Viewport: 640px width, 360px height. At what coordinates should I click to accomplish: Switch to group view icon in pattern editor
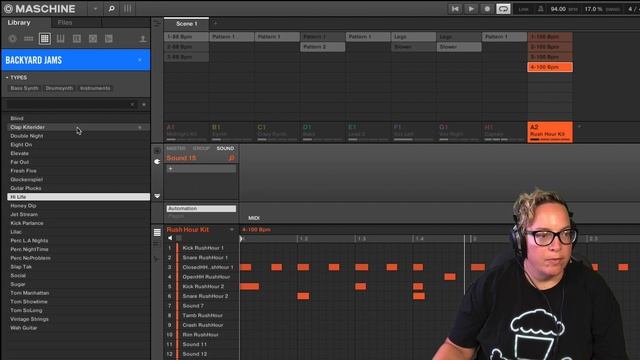coord(157,232)
